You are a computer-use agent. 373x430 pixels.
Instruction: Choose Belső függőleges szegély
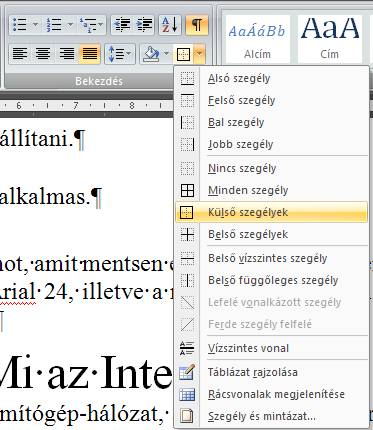pyautogui.click(x=271, y=281)
